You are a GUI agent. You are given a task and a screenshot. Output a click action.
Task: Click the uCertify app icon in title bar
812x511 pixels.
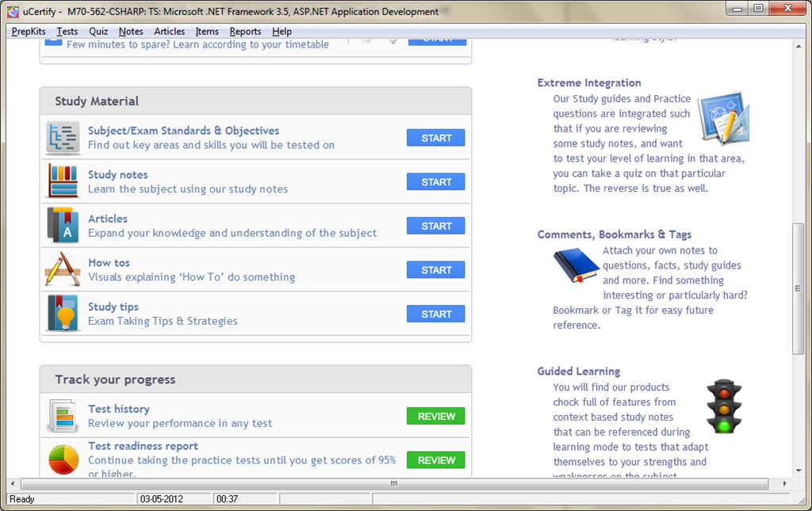pyautogui.click(x=13, y=11)
